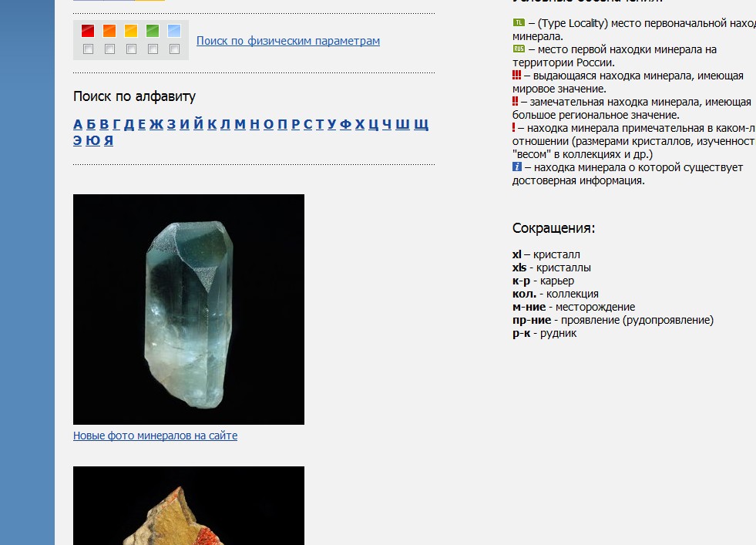Click the 'пр-ние - проявление (рудопроявление)' line
Screen dimensions: 756x545
pyautogui.click(x=613, y=320)
